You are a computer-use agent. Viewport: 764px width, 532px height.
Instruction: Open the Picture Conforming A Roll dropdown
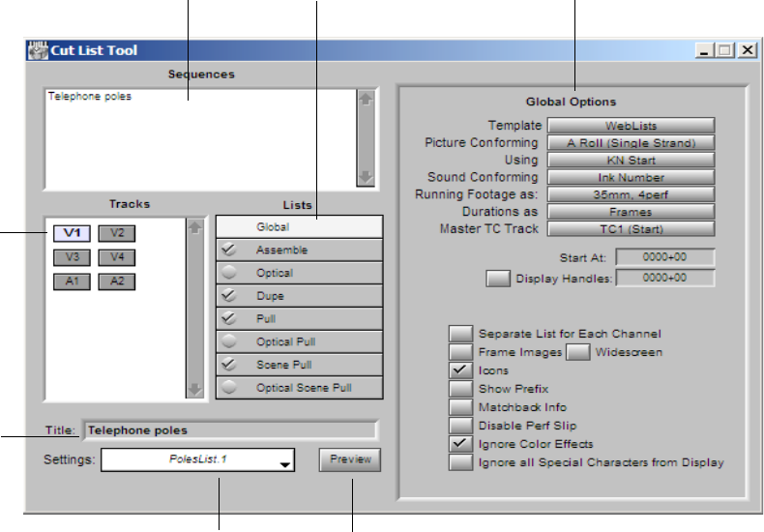click(631, 143)
